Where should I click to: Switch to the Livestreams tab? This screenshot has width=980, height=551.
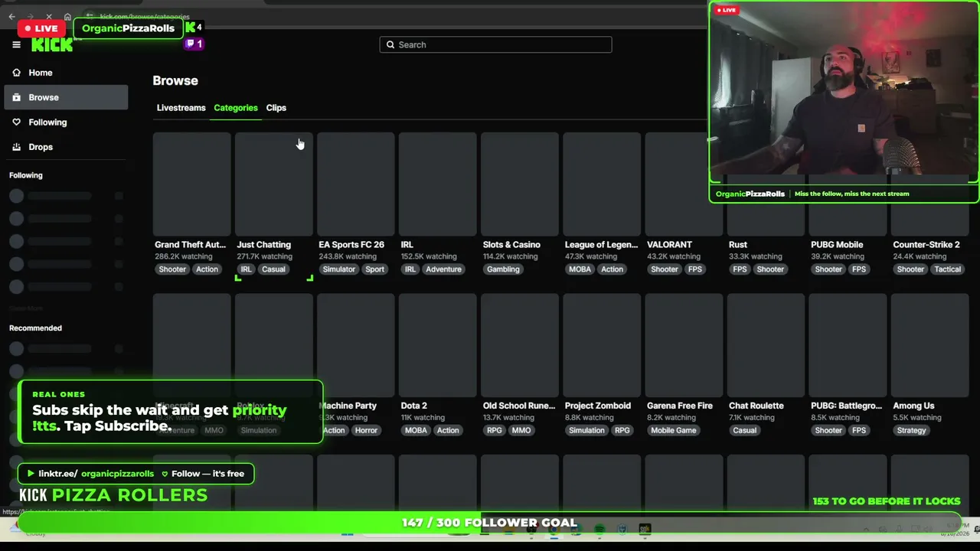[181, 108]
